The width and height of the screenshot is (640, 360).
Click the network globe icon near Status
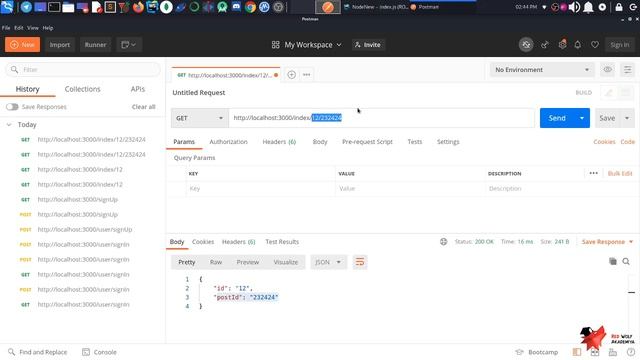(444, 242)
